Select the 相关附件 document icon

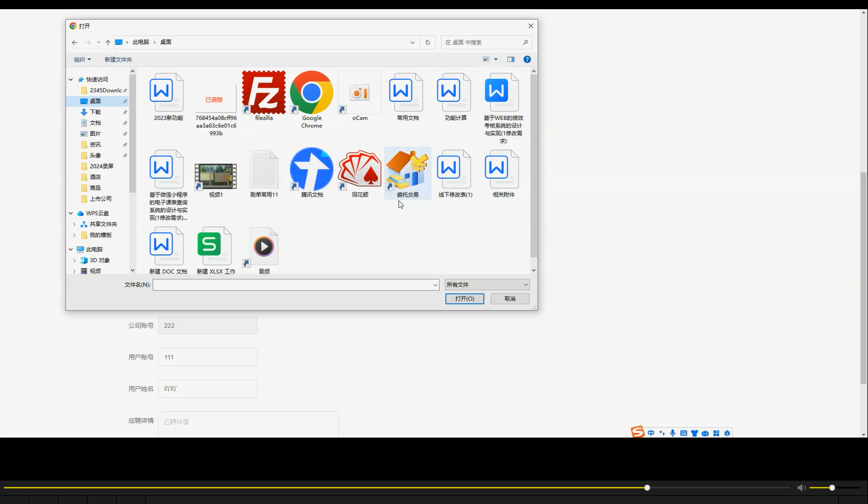pos(503,170)
